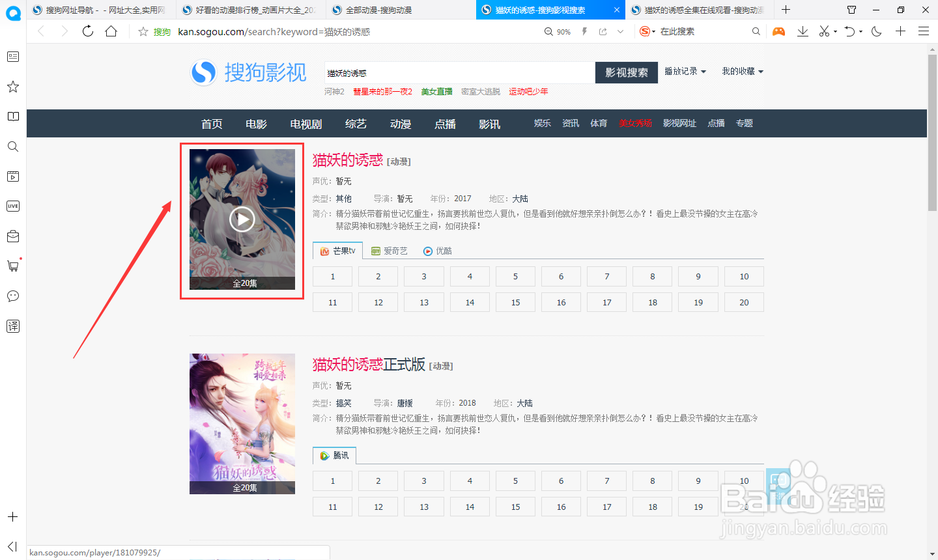Open the translate icon in sidebar
Viewport: 938px width, 560px height.
pyautogui.click(x=13, y=326)
